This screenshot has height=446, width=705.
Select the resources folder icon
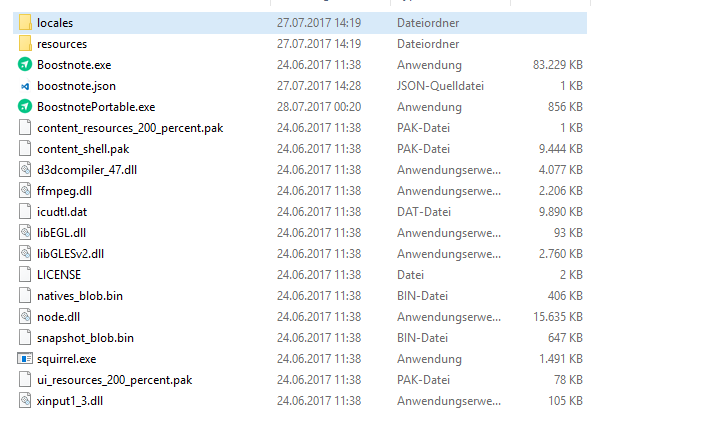[x=25, y=44]
